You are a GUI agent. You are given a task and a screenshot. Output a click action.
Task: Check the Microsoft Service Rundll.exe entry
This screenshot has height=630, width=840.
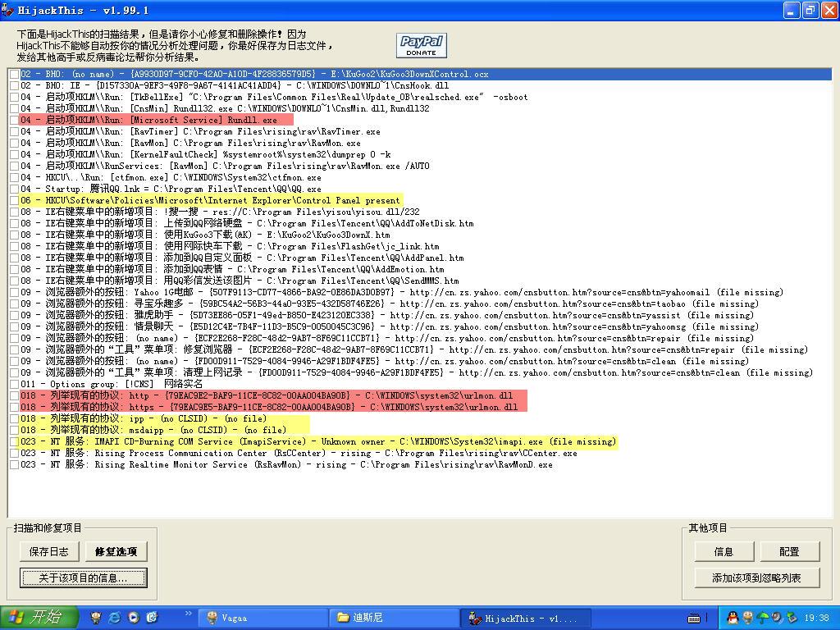15,120
